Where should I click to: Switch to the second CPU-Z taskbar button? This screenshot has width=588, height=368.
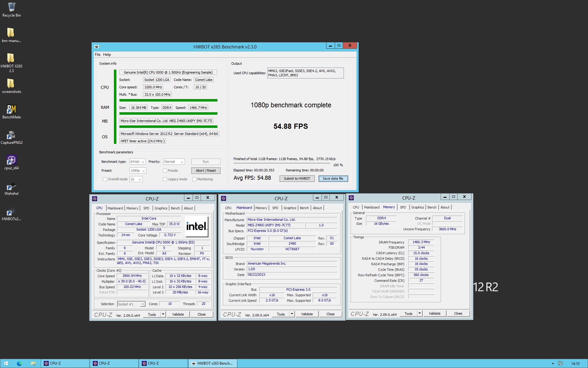114,363
